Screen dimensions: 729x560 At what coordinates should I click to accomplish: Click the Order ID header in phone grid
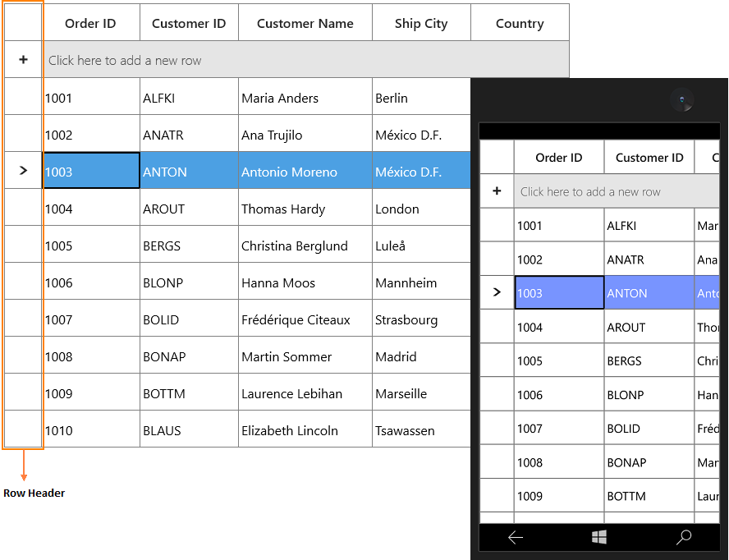(559, 158)
